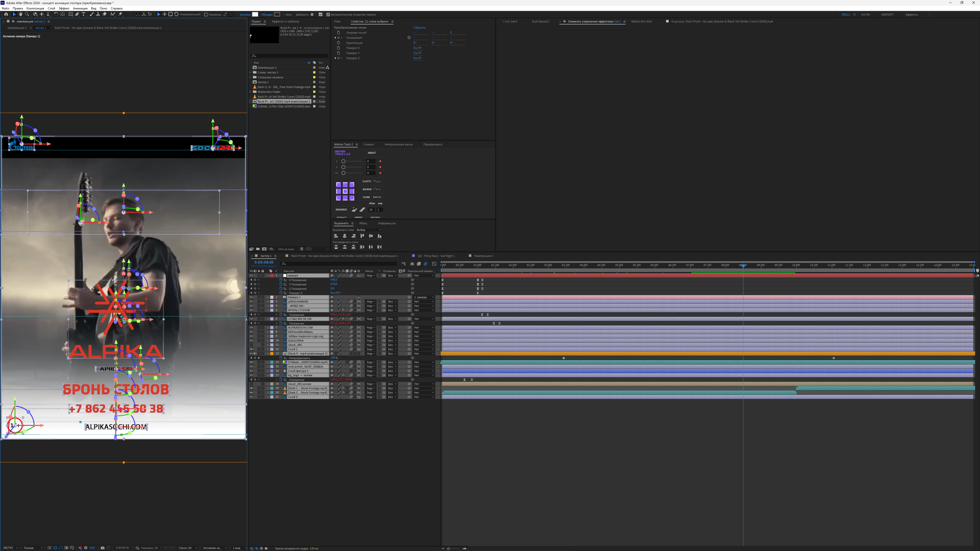Viewport: 980px width, 551px height.
Task: Click the Home icon in toolbar
Action: (x=6, y=14)
